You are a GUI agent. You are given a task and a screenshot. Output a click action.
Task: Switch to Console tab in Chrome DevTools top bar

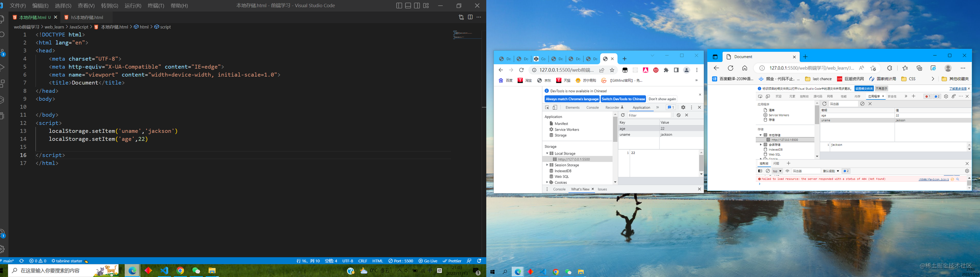coord(592,107)
